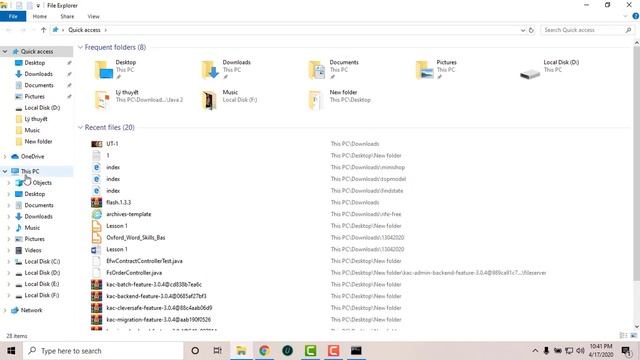Expand the 3D Objects node under This PC

tap(9, 183)
